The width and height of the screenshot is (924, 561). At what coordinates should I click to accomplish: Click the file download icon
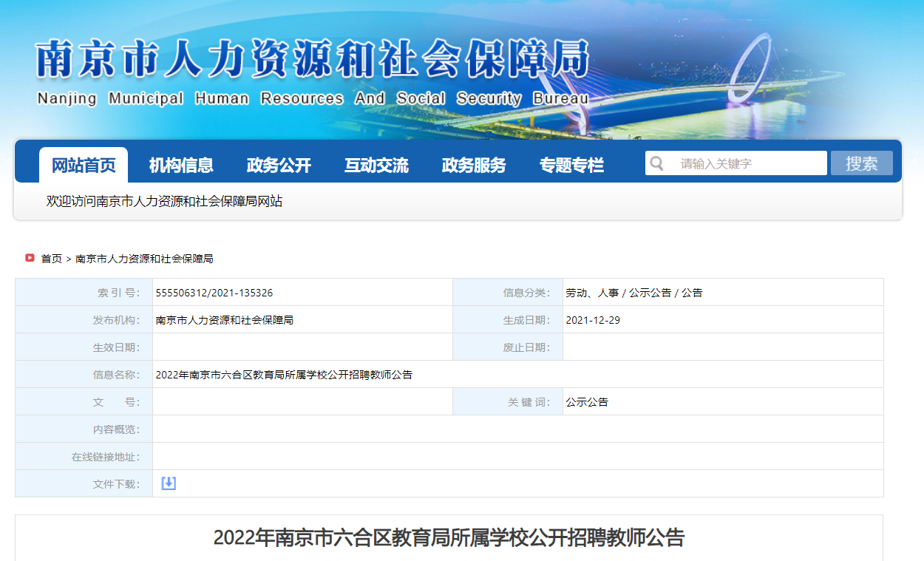169,483
